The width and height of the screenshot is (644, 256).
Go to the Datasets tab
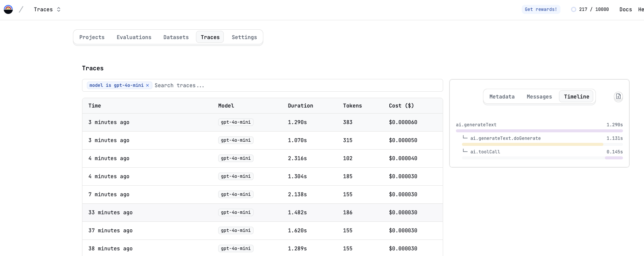point(176,37)
